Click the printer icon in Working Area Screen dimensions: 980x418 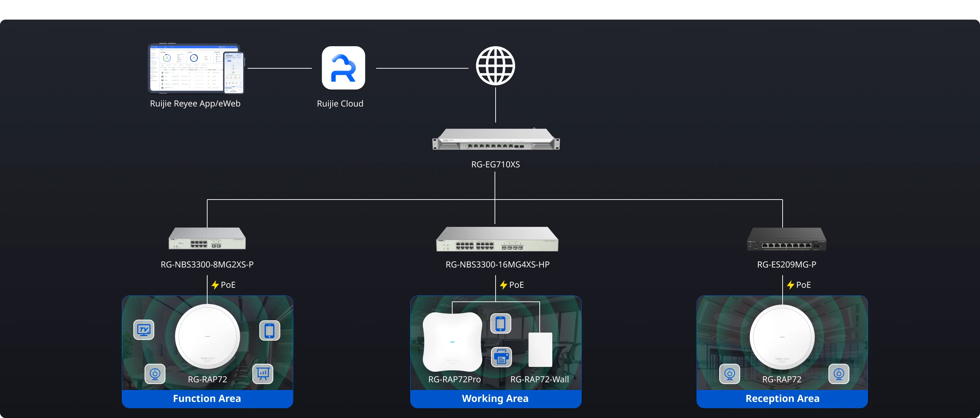(502, 357)
